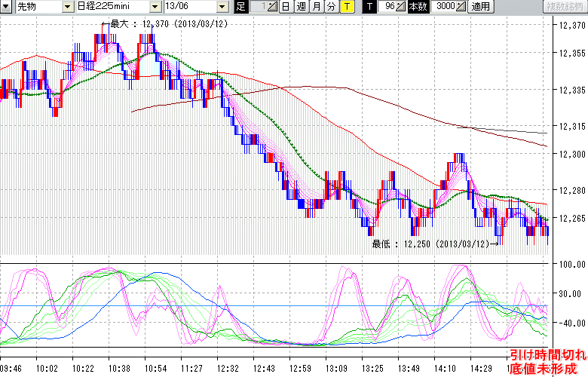
Task: Open the 先物 product type dropdown
Action: (x=69, y=7)
